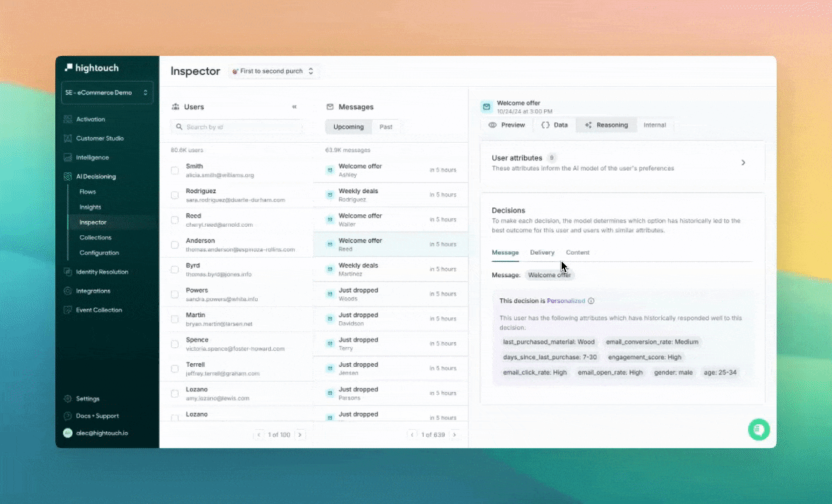Tick the checkbox beside Byrd

coord(174,269)
